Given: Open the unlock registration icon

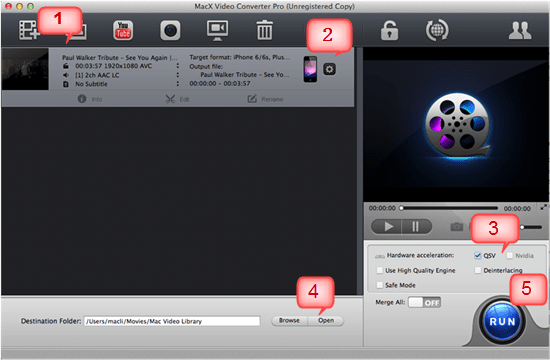Looking at the screenshot, I should pyautogui.click(x=389, y=31).
